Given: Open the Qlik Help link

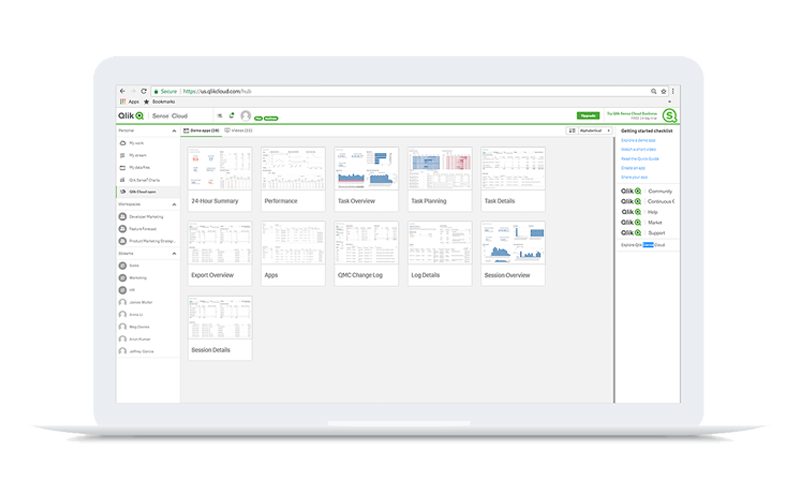Looking at the screenshot, I should tap(639, 212).
